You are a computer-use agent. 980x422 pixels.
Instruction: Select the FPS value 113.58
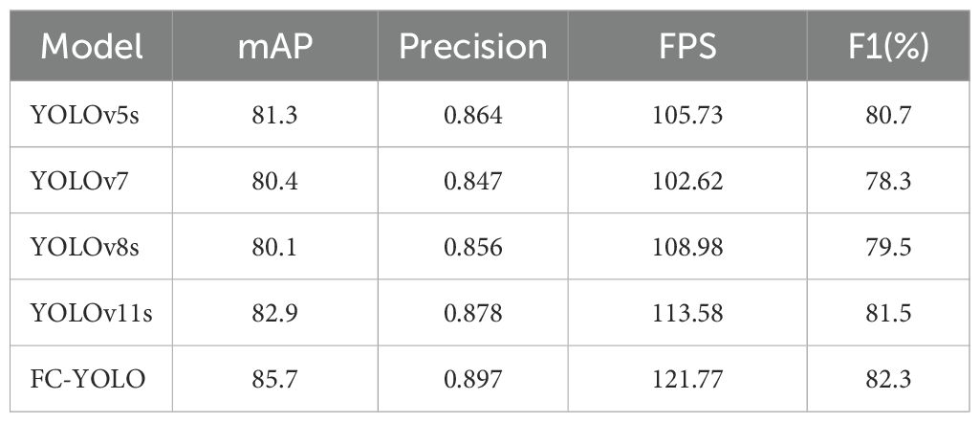click(x=687, y=313)
